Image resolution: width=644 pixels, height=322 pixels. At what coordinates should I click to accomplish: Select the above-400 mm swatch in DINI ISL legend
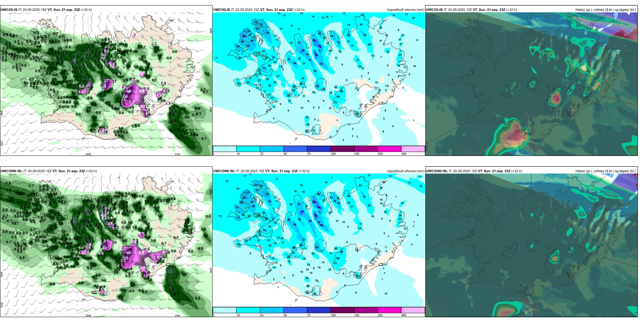tap(413, 310)
